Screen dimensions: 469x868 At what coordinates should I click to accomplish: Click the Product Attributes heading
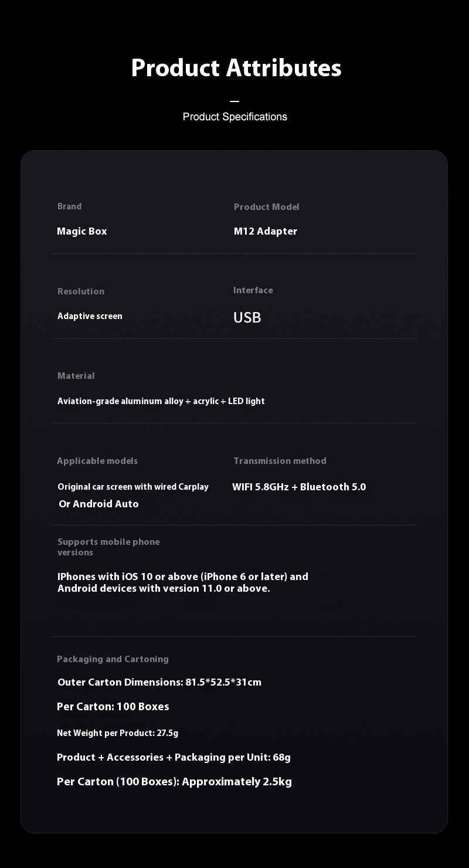tap(236, 68)
